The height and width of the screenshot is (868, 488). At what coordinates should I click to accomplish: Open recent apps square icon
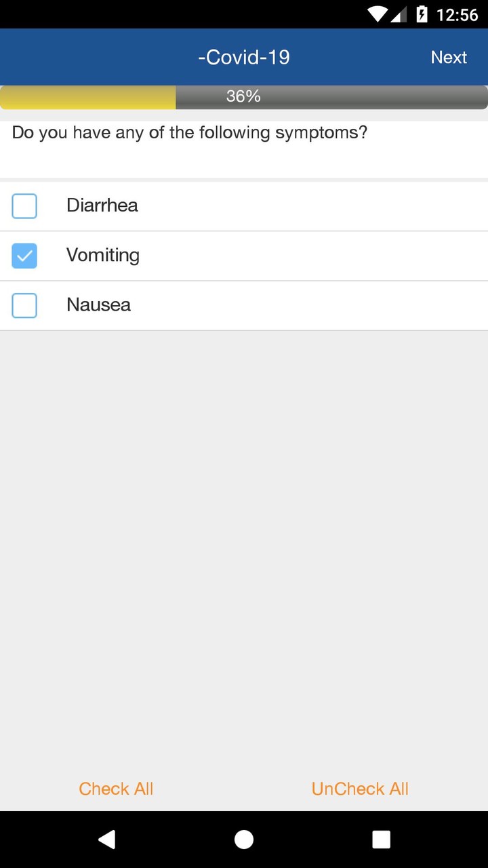pyautogui.click(x=381, y=840)
